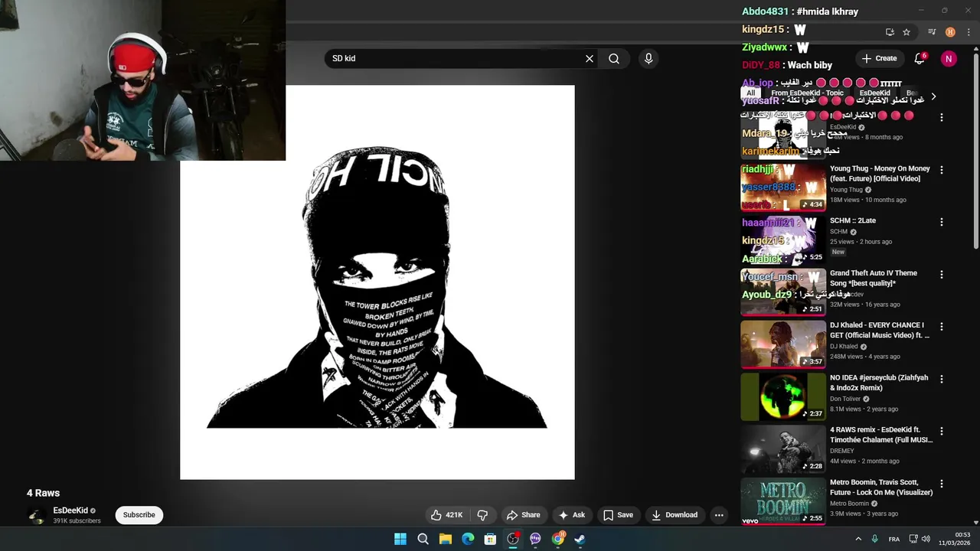Open Young Thug Money On Money video title
The width and height of the screenshot is (980, 551).
tap(880, 174)
